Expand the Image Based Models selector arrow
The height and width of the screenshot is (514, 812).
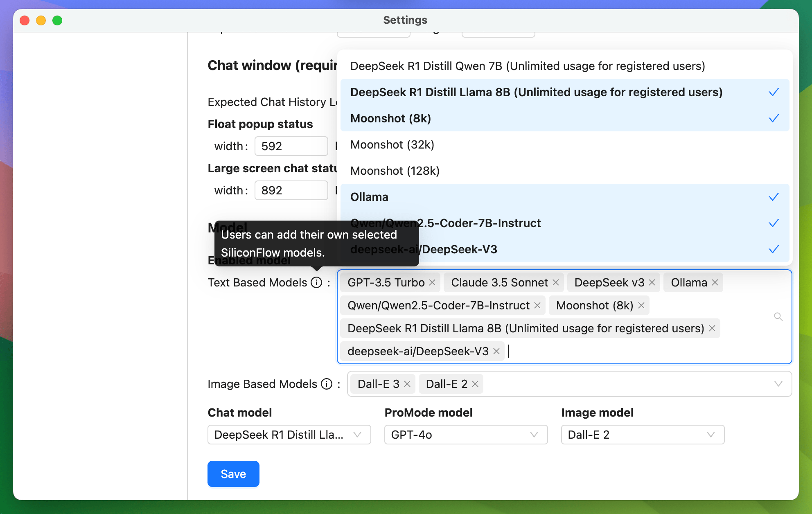(x=778, y=384)
